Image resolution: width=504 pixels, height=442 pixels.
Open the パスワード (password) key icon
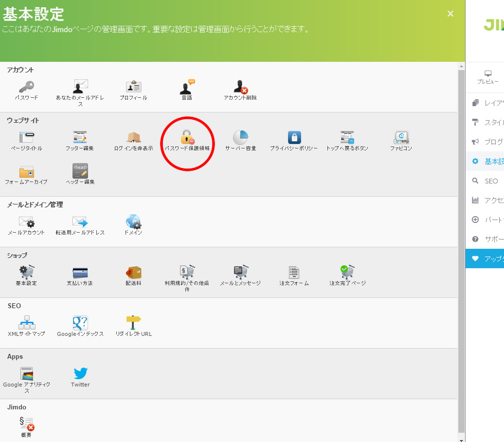point(26,87)
